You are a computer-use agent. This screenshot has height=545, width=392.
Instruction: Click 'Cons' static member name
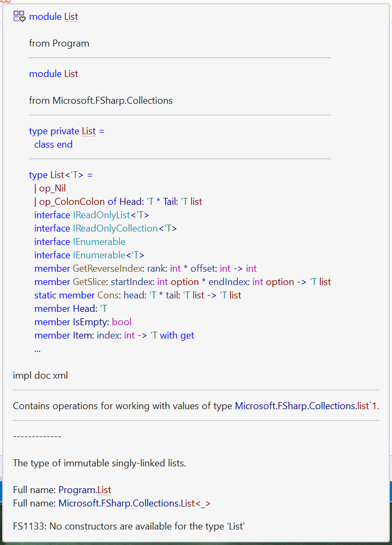pyautogui.click(x=108, y=295)
